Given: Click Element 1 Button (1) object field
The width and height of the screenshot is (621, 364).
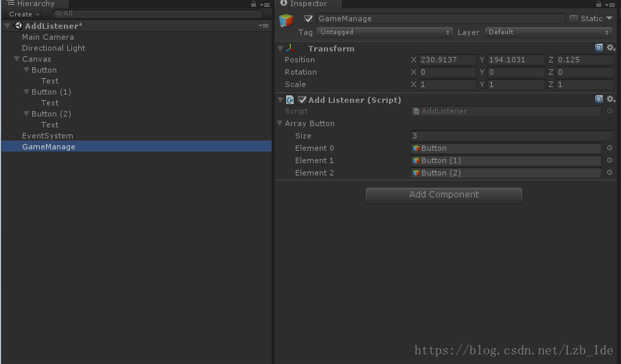Looking at the screenshot, I should pyautogui.click(x=506, y=160).
